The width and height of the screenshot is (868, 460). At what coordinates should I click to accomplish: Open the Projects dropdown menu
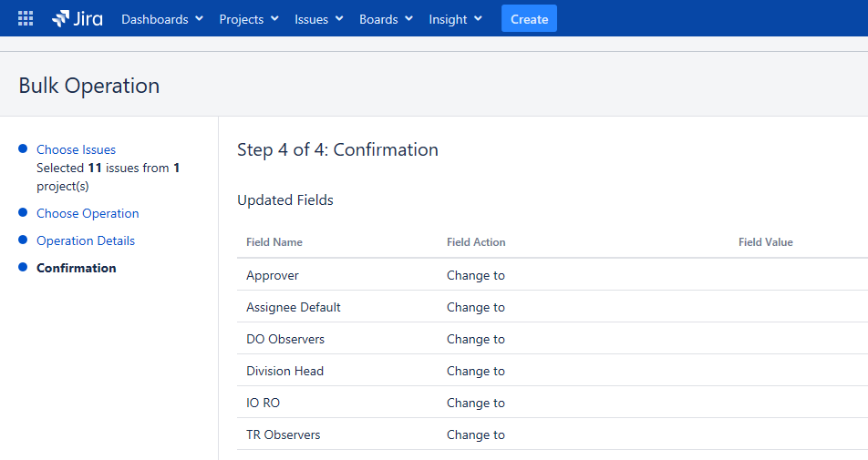pos(249,19)
